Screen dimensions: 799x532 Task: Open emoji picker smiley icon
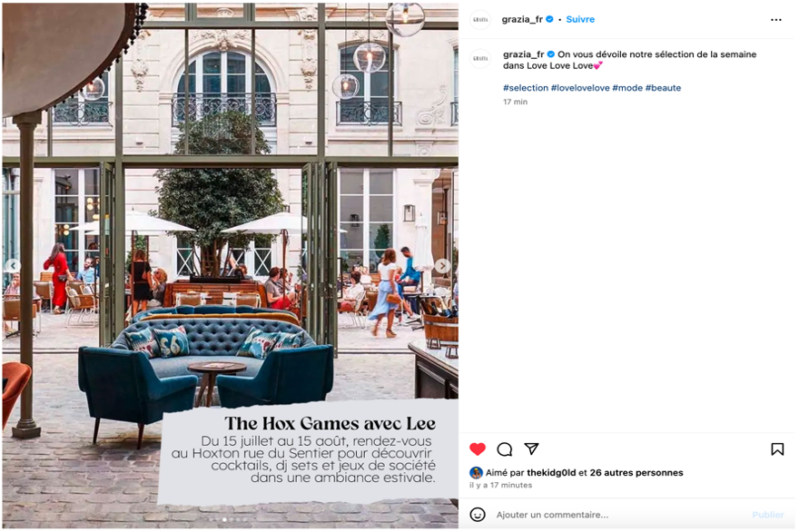[477, 515]
